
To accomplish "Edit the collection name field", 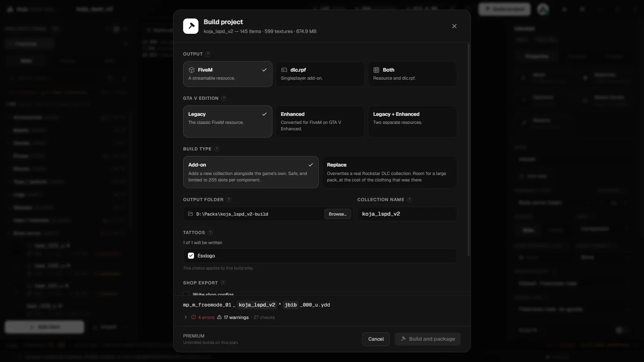I will point(407,214).
